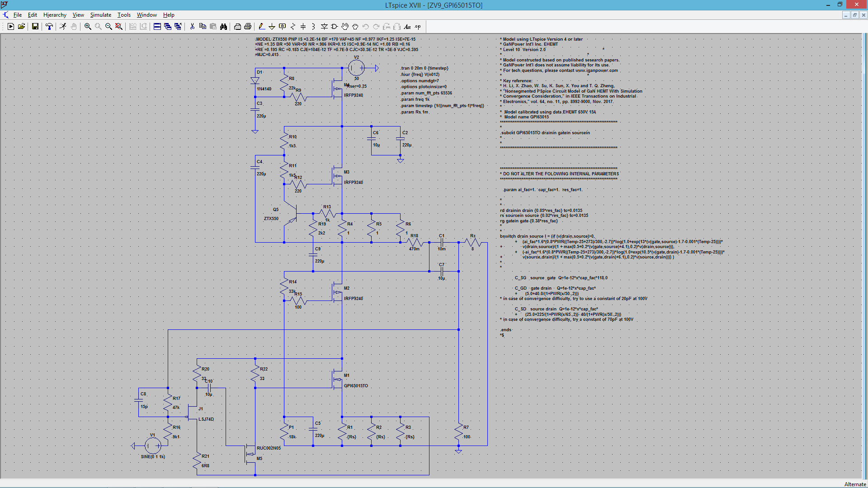Screen dimensions: 868x488
Task: Click the .param freq 1k directive
Action: point(415,99)
